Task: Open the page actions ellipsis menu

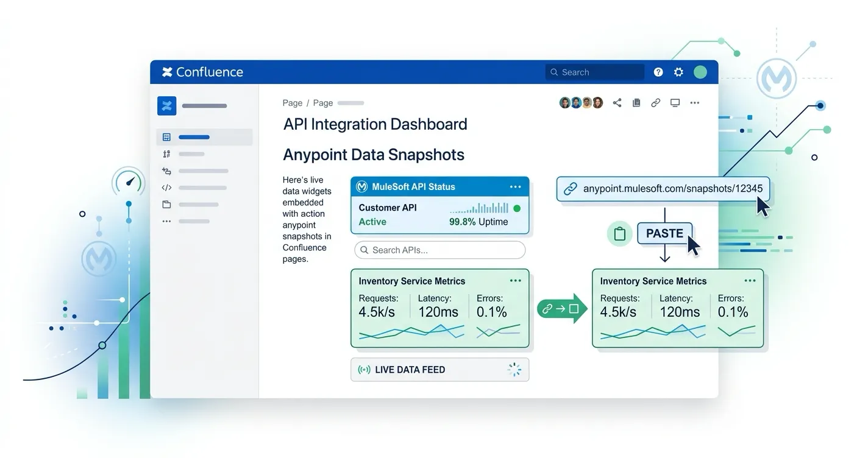Action: (x=694, y=102)
